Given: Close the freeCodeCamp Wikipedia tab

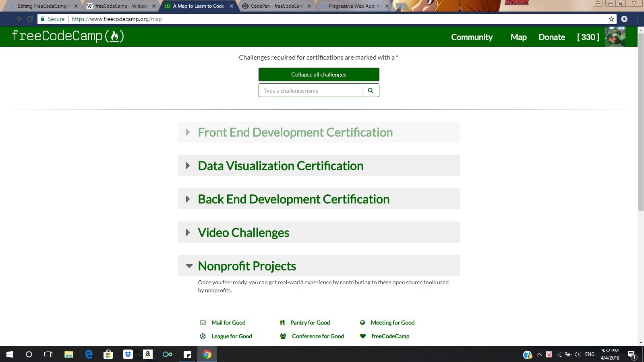Looking at the screenshot, I should pyautogui.click(x=154, y=6).
